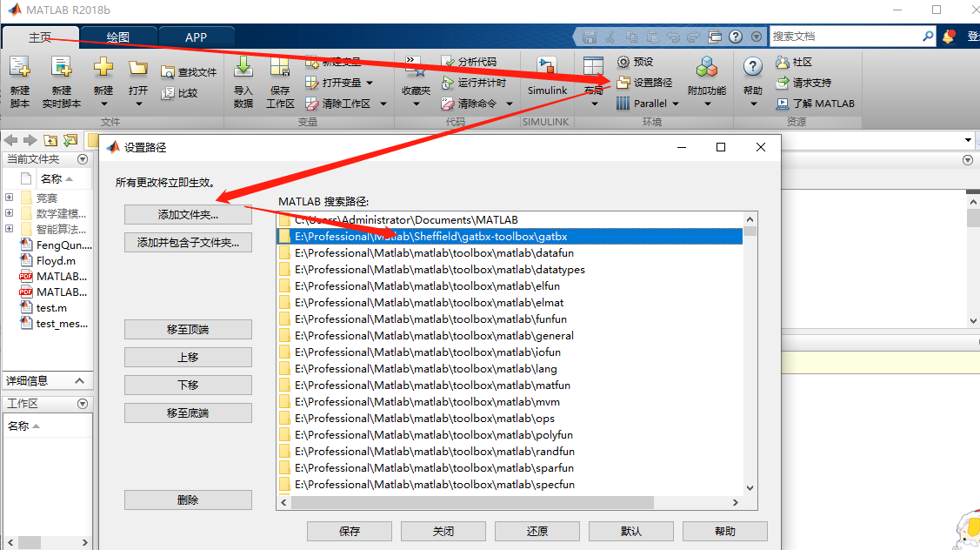Click the quick-access help question icon
Screen dimensions: 980x550
(736, 37)
